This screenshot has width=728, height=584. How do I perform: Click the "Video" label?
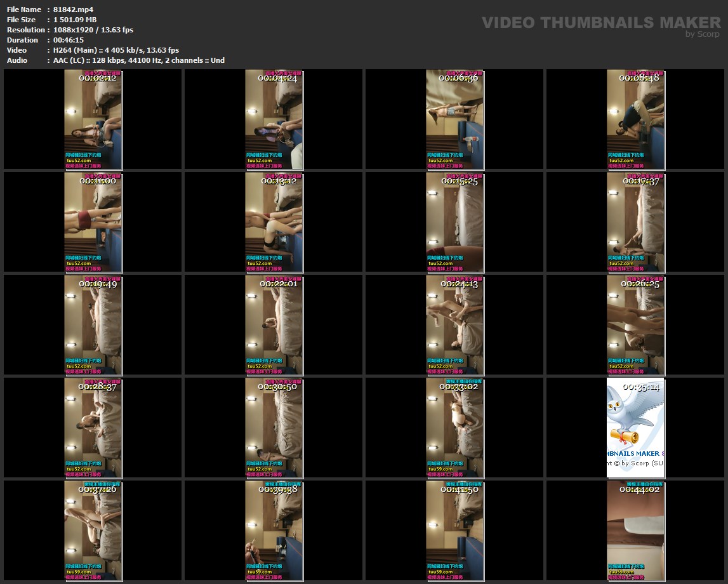pos(17,50)
